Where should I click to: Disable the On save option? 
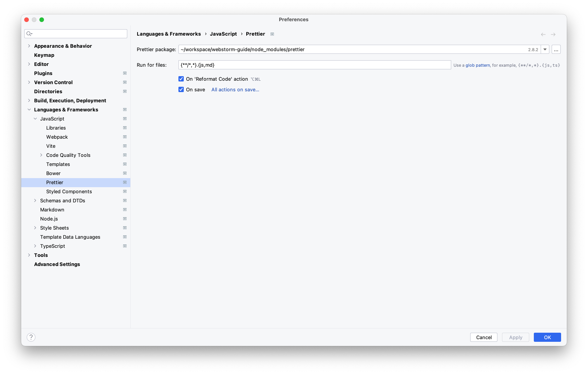point(181,89)
